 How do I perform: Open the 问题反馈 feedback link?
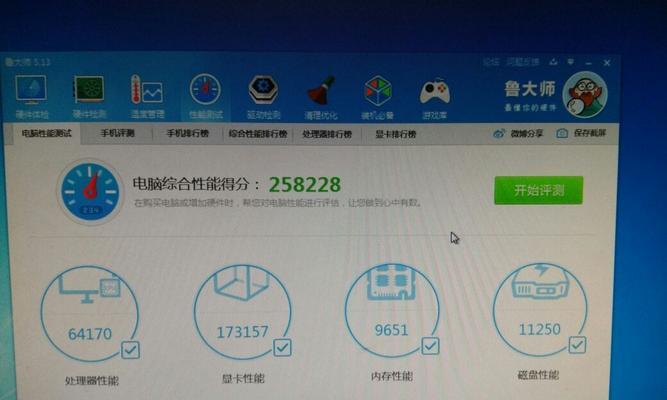(522, 62)
